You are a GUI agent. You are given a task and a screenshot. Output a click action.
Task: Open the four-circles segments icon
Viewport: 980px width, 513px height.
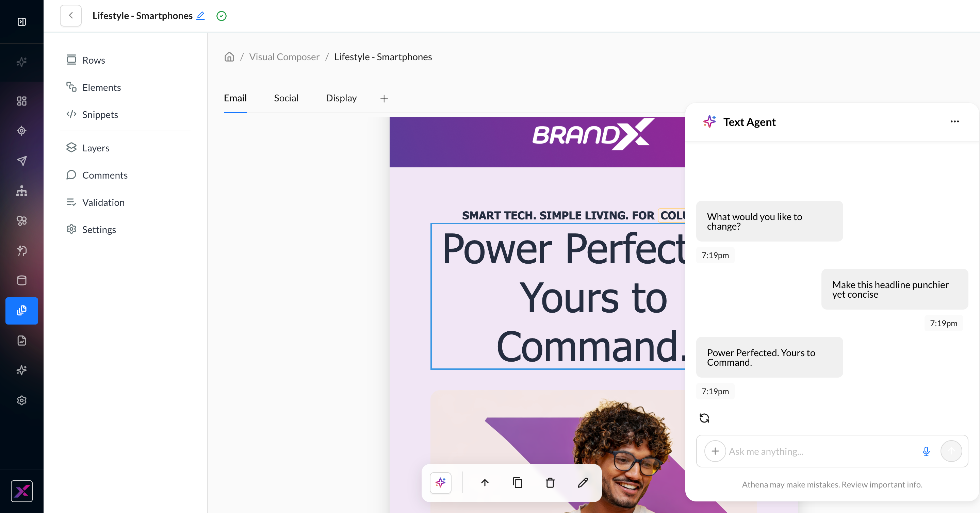point(22,220)
